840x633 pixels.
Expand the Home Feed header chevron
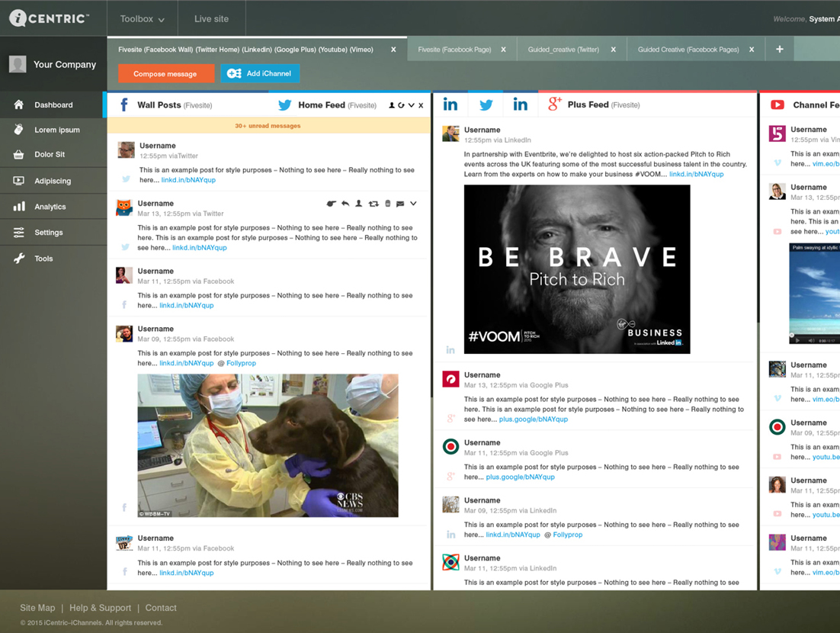pyautogui.click(x=412, y=105)
